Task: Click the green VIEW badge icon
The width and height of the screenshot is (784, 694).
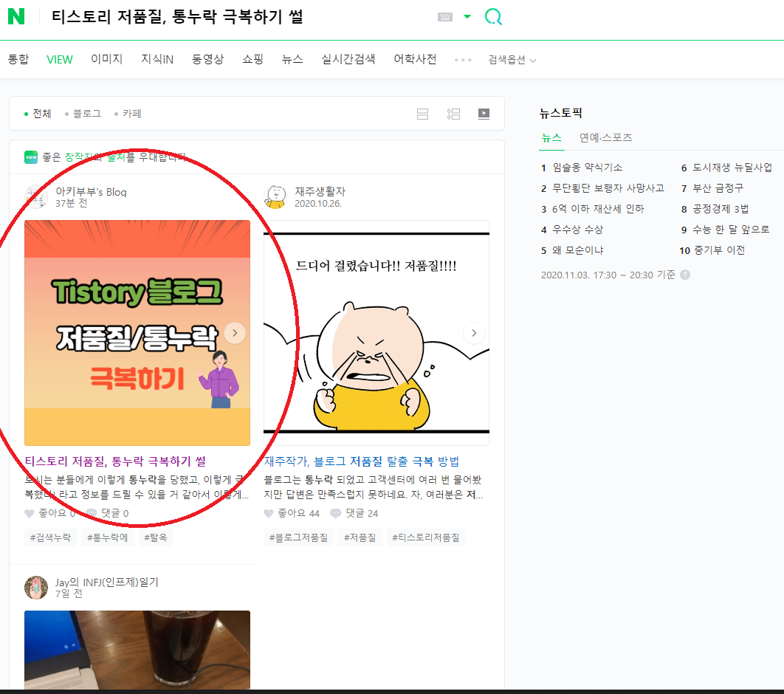Action: pos(31,157)
